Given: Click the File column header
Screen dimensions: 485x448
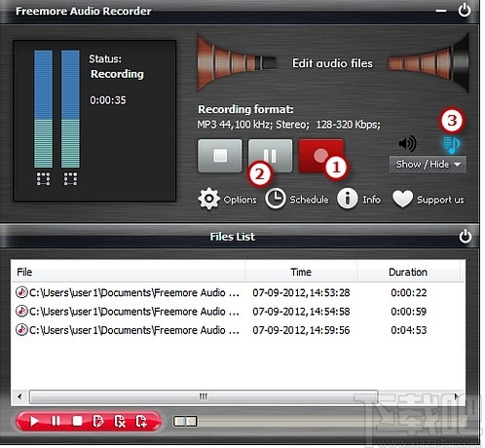Looking at the screenshot, I should click(x=128, y=272).
